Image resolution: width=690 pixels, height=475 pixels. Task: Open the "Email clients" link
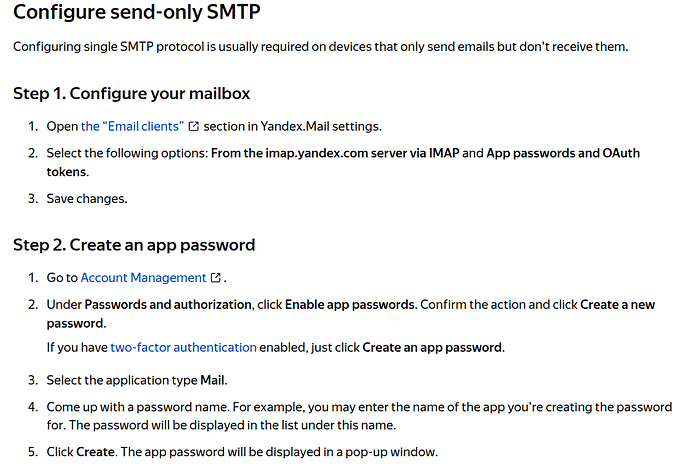[x=132, y=126]
